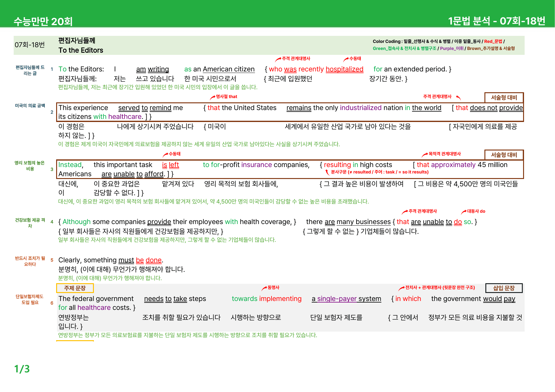Click the red arrow next to 동명사 label
Screen dimensions: 555x392
(x=264, y=288)
